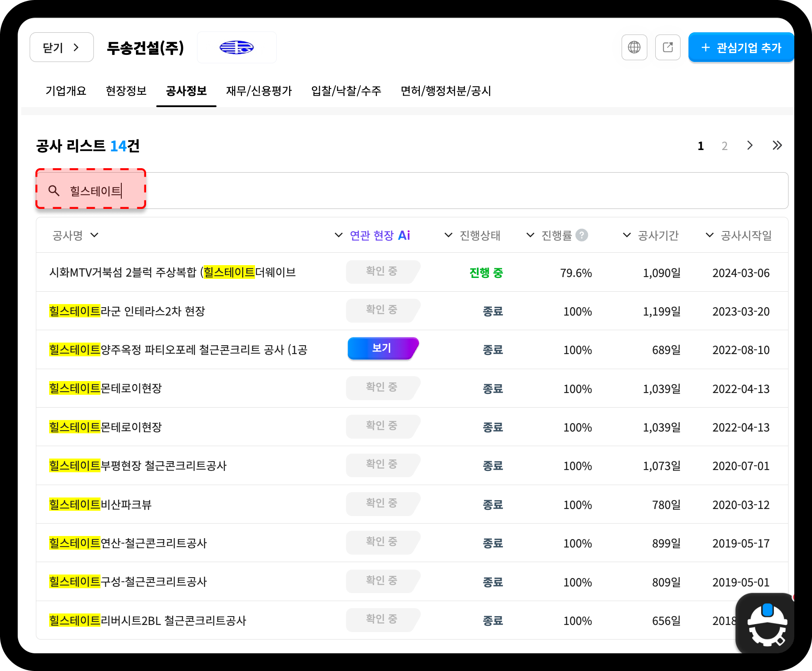Click the globe website icon
The image size is (812, 671).
click(x=634, y=47)
